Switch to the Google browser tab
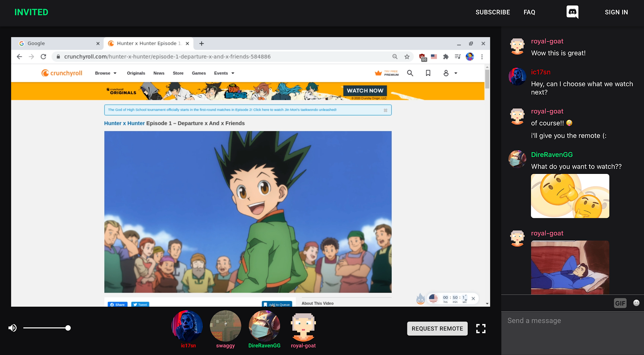 tap(59, 43)
